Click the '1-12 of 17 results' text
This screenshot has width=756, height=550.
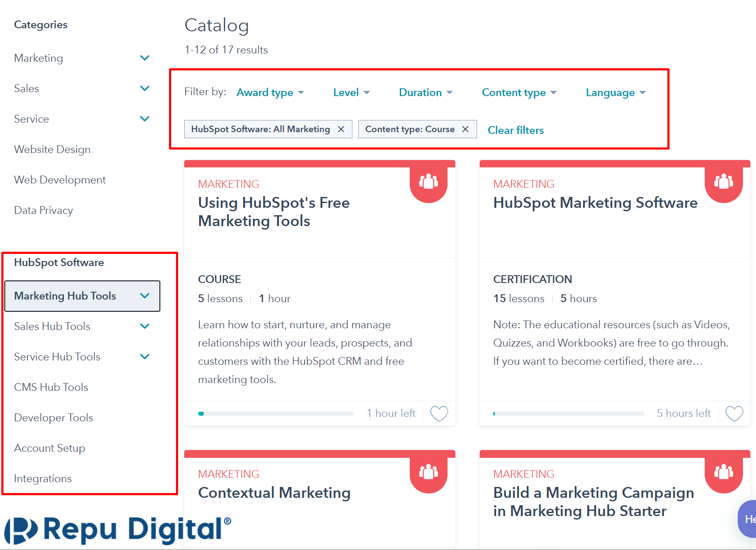pyautogui.click(x=226, y=50)
